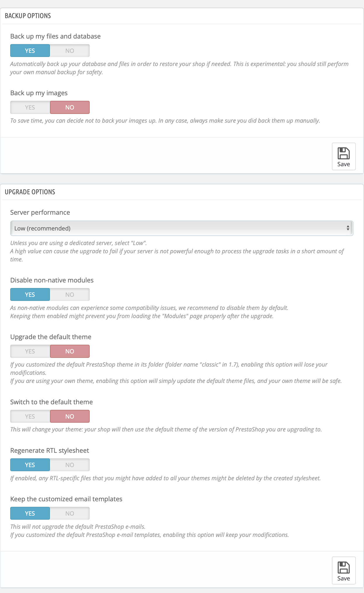Click YES on Back up my files and database
The image size is (364, 593).
pos(30,50)
